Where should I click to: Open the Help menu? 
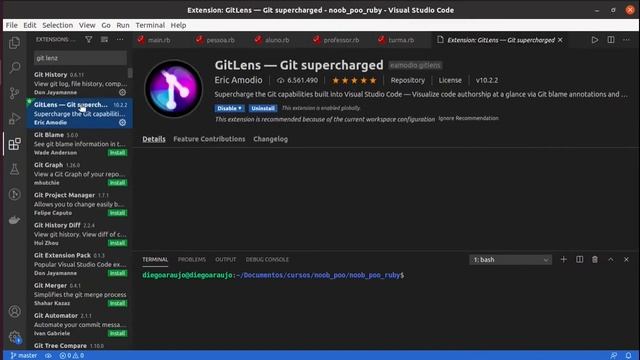point(178,25)
